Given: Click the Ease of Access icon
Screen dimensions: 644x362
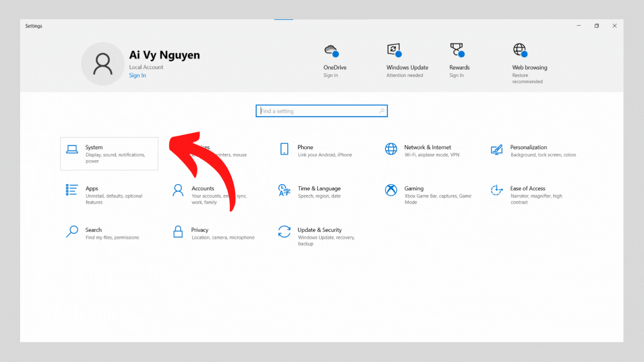Looking at the screenshot, I should point(497,190).
